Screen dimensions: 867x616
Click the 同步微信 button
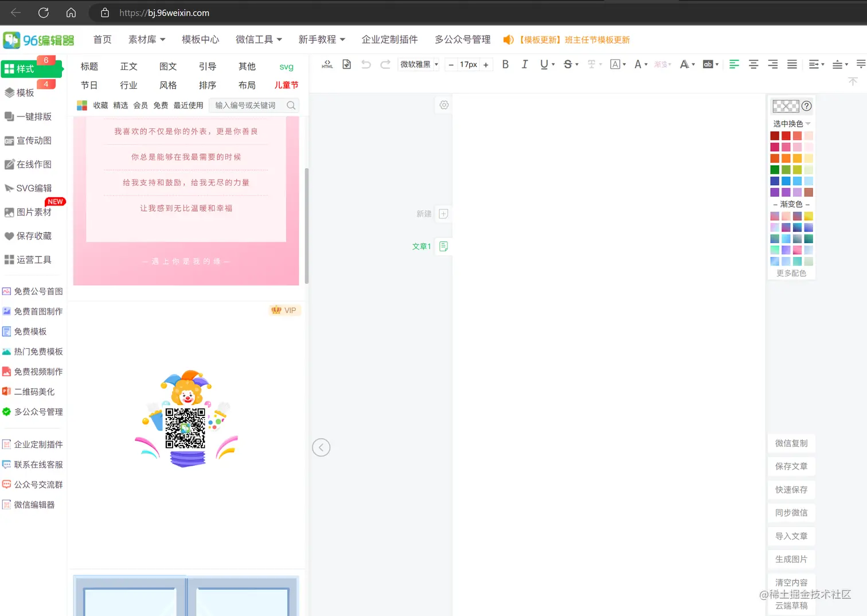coord(791,513)
